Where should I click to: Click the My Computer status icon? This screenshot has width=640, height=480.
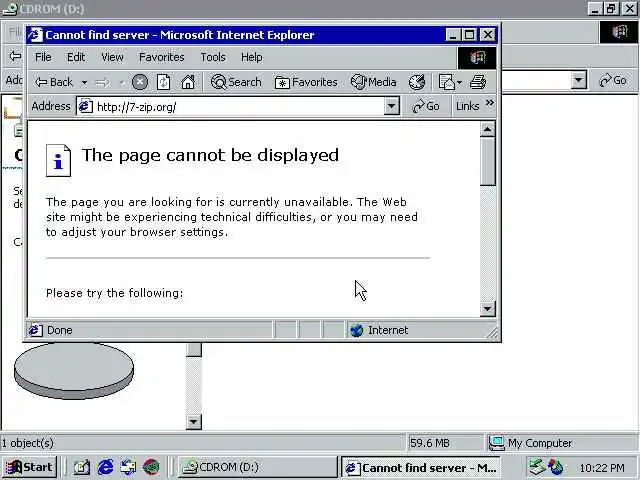tap(497, 443)
